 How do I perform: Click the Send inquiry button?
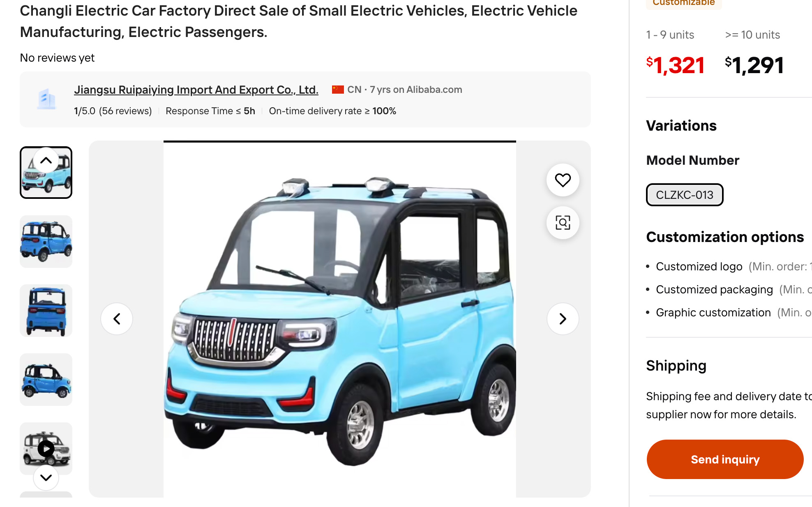pos(725,459)
